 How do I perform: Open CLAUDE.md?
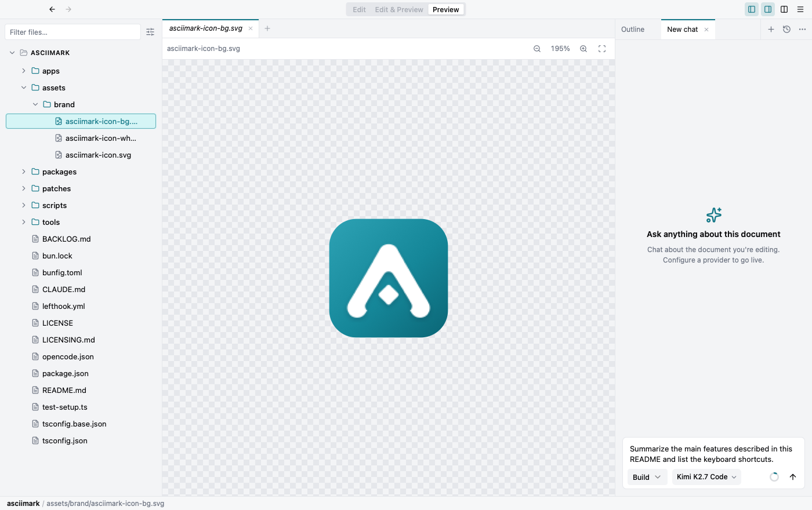point(81,289)
